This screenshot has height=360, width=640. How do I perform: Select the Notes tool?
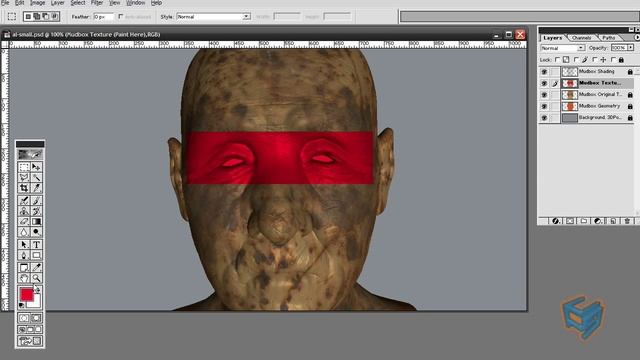(24, 267)
